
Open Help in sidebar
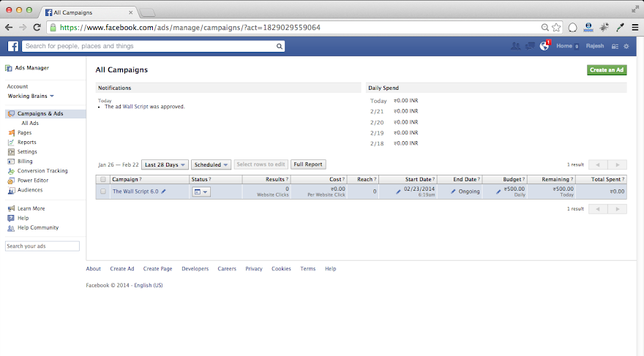tap(23, 218)
